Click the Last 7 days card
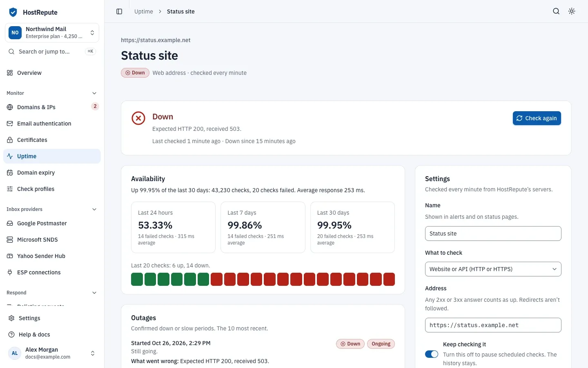 point(263,227)
